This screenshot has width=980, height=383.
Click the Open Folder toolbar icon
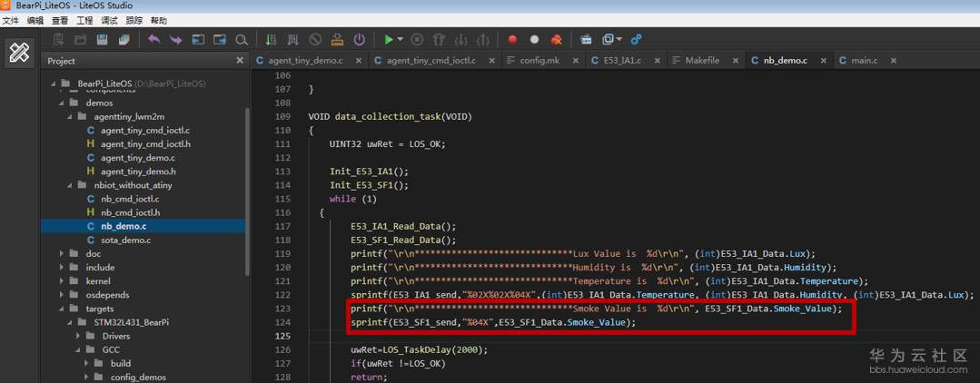[x=80, y=39]
